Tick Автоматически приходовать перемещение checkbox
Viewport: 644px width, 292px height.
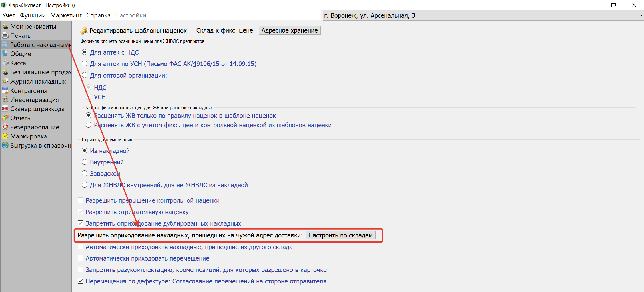click(81, 258)
